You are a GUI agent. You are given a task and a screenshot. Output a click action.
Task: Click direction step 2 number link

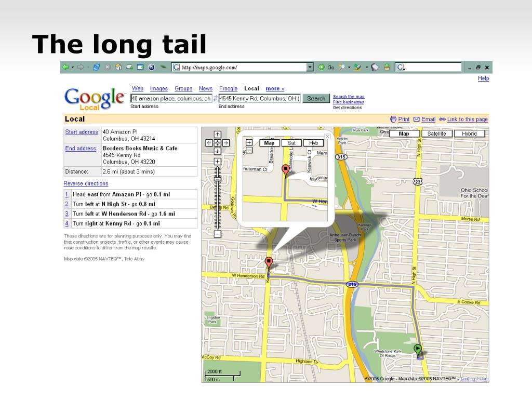[x=67, y=204]
